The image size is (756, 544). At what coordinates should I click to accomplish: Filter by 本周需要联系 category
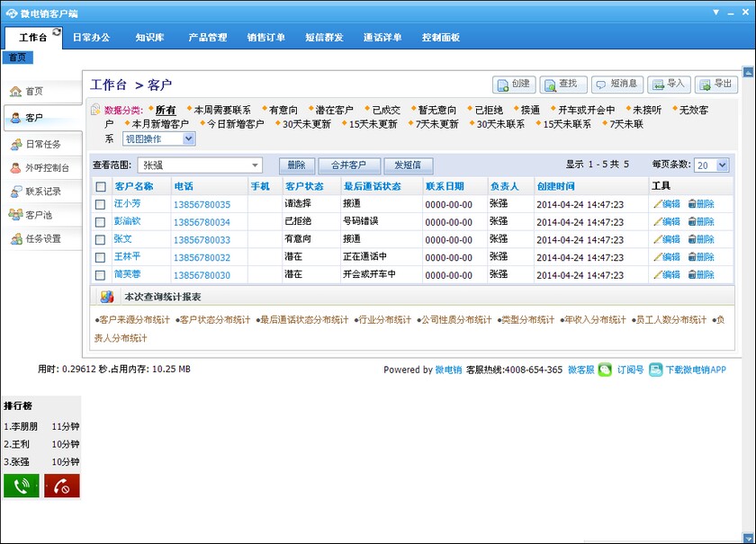pos(222,110)
